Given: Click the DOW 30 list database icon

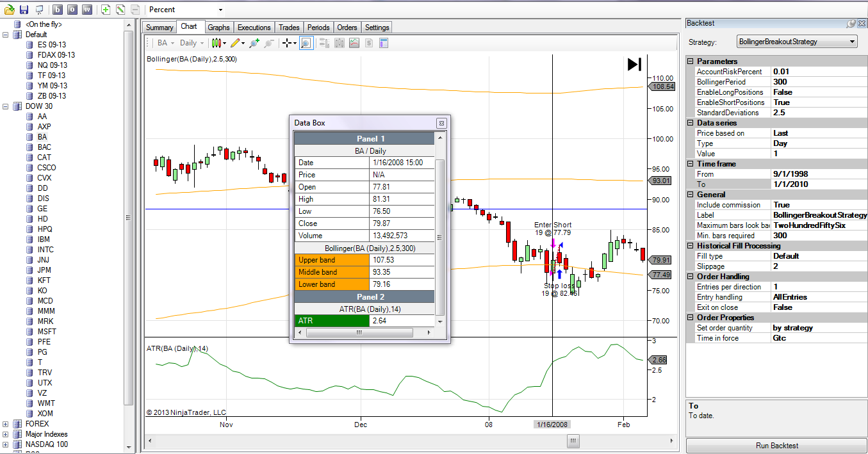Looking at the screenshot, I should pyautogui.click(x=17, y=106).
